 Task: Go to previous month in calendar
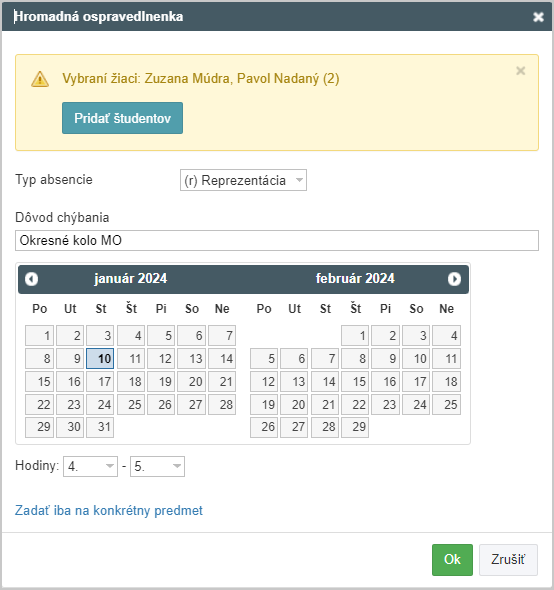[x=32, y=279]
